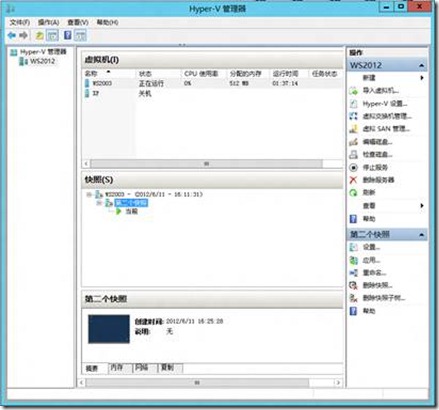The height and width of the screenshot is (410, 439).
Task: Expand the 查看 submenu arrow
Action: (422, 206)
